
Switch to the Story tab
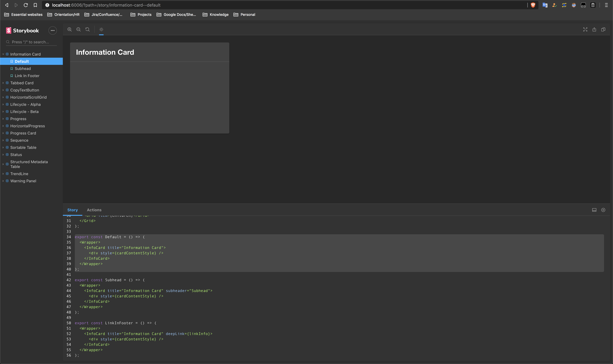73,210
